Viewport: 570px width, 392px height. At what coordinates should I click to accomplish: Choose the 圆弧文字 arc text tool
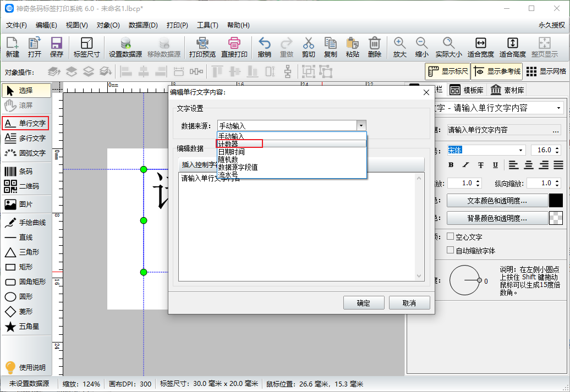pos(26,153)
